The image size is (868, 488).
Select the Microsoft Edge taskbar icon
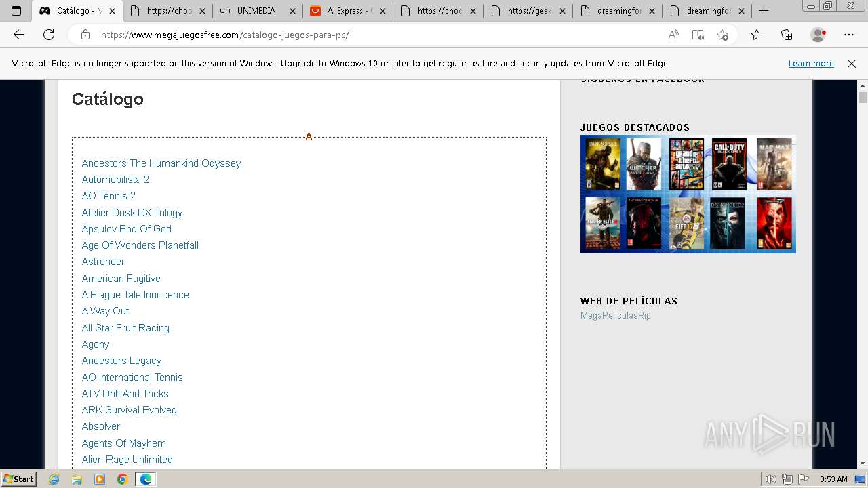pyautogui.click(x=146, y=479)
